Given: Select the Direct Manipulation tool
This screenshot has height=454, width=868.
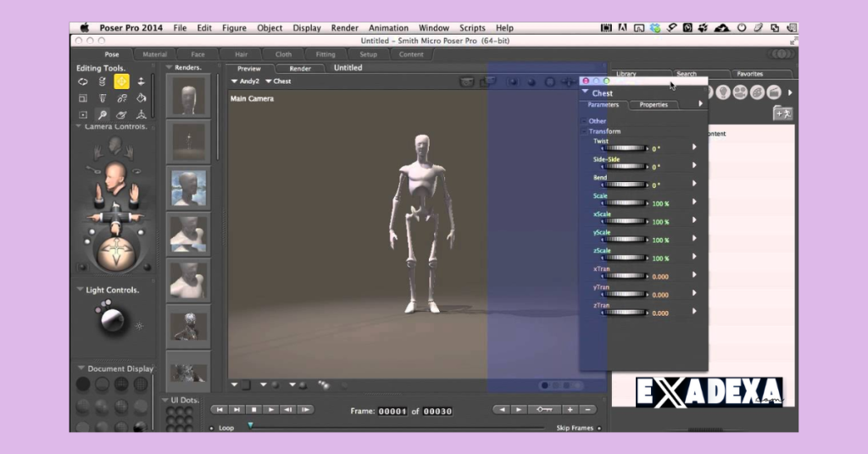Looking at the screenshot, I should (142, 115).
